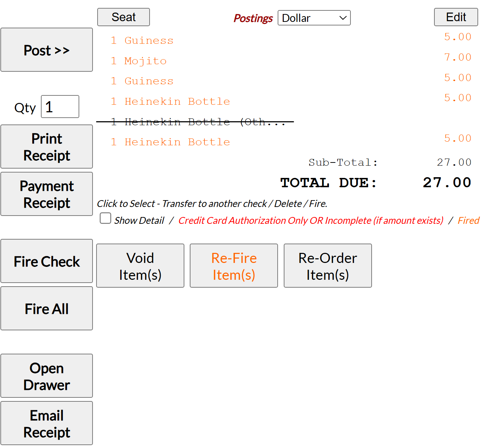Click the Post >> button
This screenshot has height=448, width=490.
pos(47,50)
